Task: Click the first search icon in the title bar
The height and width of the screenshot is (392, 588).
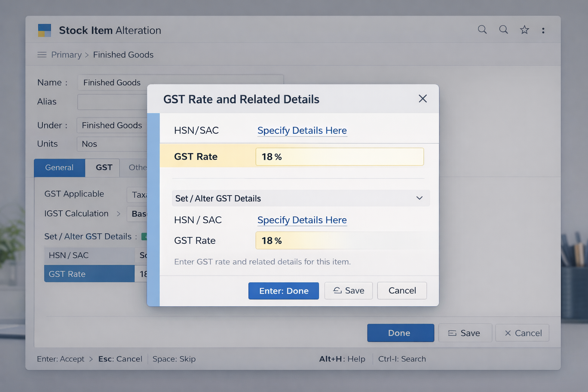Action: click(x=482, y=29)
